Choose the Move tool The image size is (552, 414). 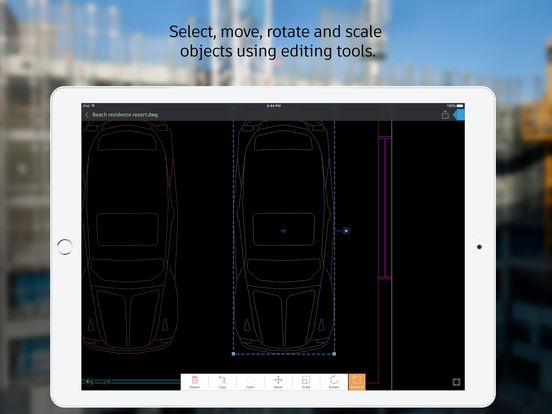(278, 382)
